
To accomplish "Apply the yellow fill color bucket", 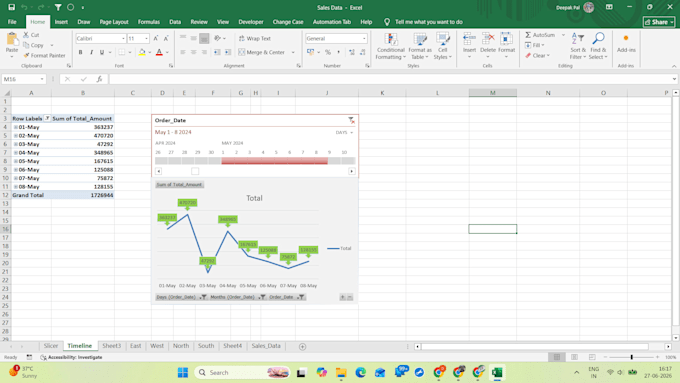I will [x=142, y=52].
